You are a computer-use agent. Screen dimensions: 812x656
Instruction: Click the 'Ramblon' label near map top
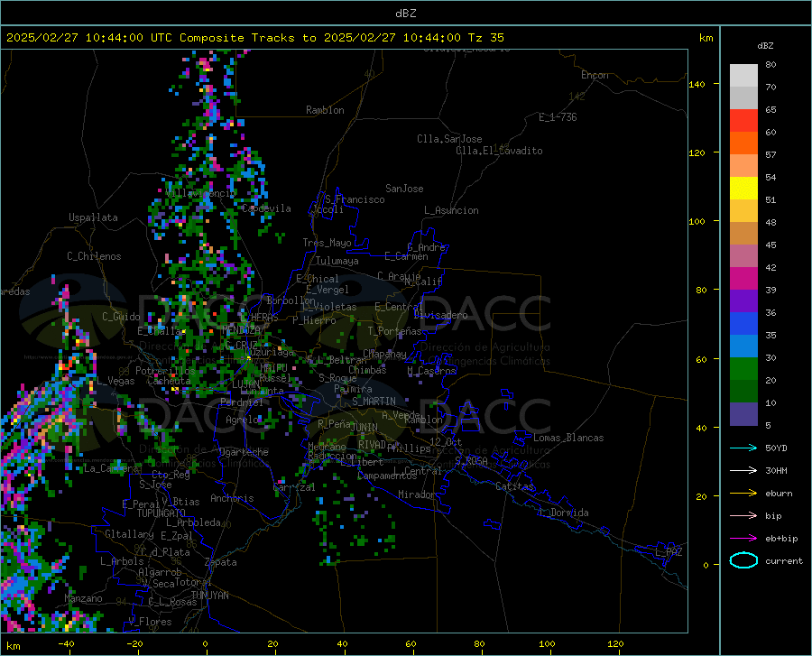click(325, 110)
